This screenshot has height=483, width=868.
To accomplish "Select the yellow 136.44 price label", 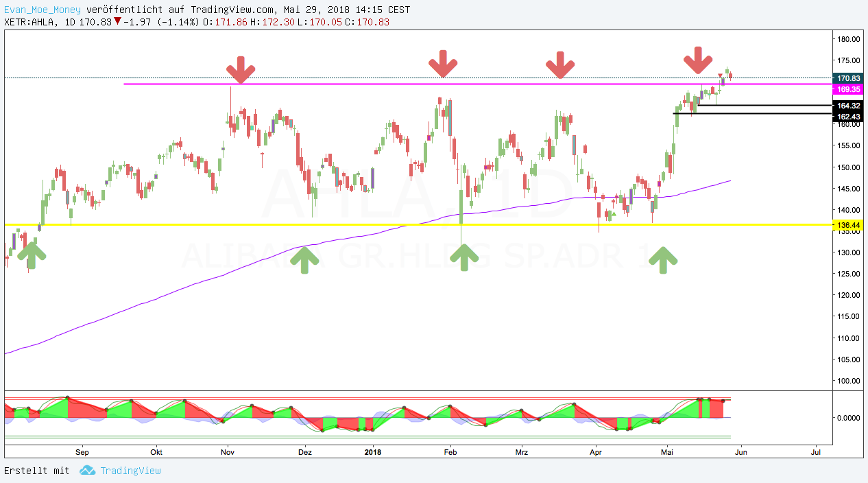I will pos(848,224).
